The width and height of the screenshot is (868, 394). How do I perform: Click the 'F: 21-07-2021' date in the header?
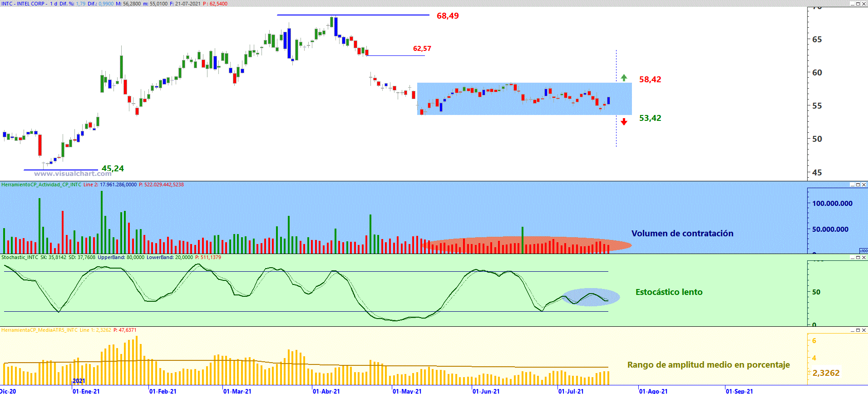185,4
